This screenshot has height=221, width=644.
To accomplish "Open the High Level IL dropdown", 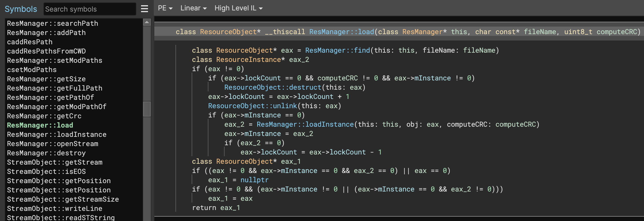I will tap(238, 8).
